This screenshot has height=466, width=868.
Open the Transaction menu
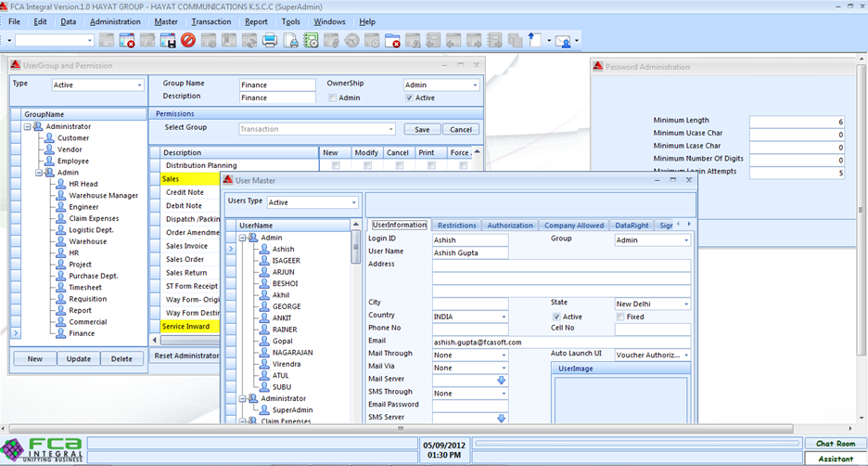(211, 21)
